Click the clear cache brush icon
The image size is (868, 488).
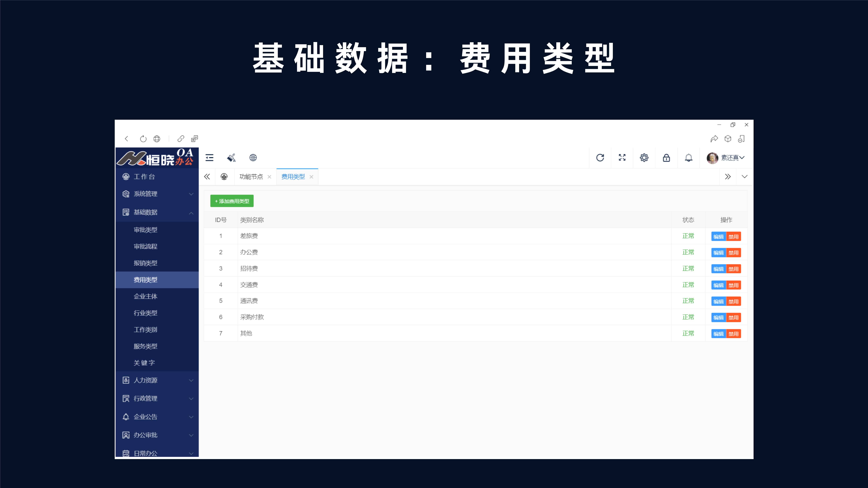231,158
